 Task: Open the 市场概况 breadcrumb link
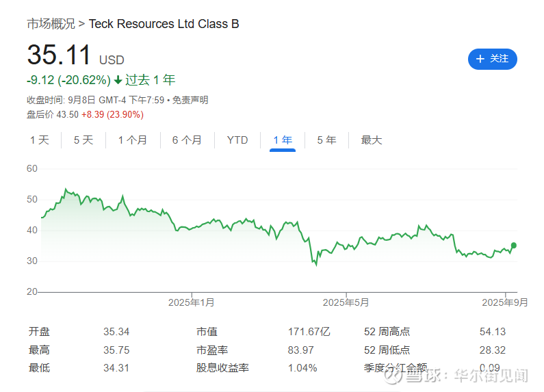coord(51,24)
